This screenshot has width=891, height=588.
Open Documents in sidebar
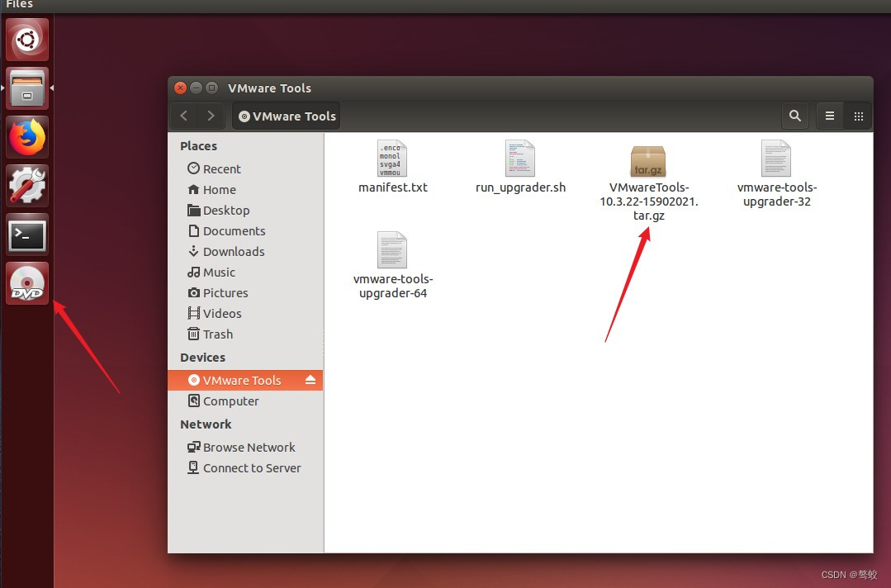click(x=245, y=230)
